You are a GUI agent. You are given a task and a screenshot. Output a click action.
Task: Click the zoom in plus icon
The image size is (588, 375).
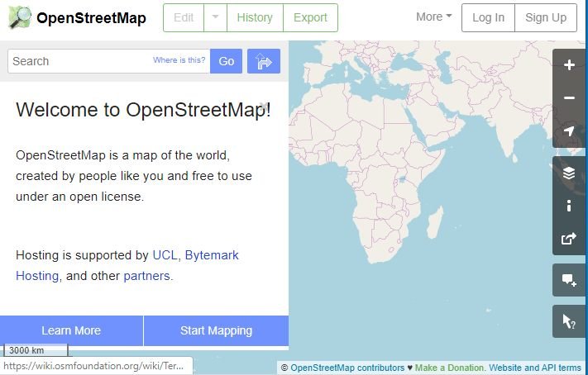click(569, 65)
